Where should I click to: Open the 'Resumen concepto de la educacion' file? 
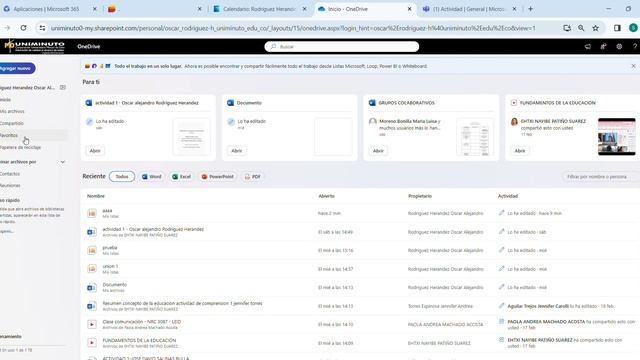182,303
